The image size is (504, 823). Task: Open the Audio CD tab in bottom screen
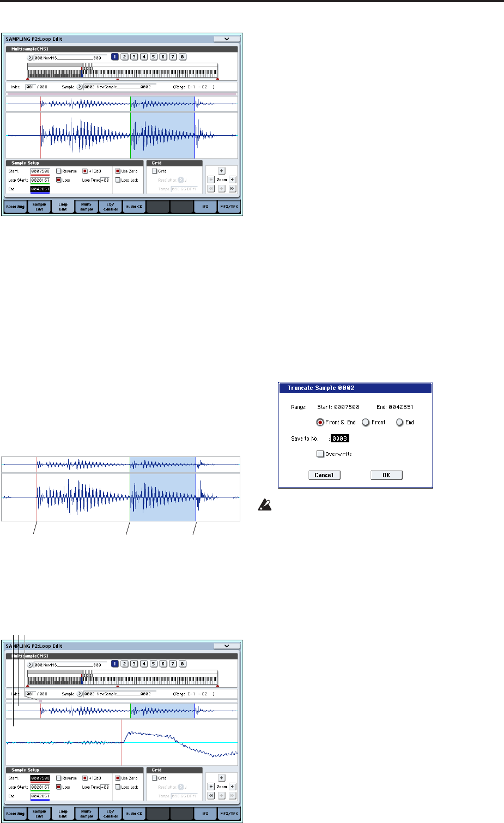point(134,814)
